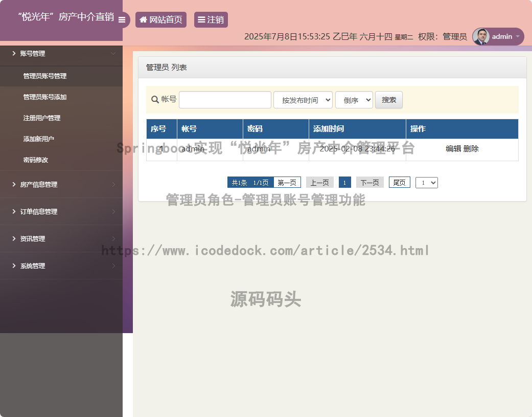
Task: Click 编辑 for the admin row
Action: (453, 149)
